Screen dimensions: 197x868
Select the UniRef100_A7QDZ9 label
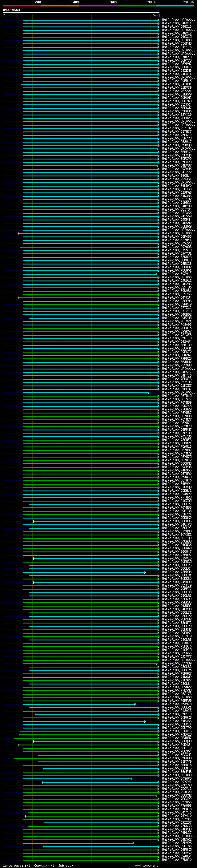coord(176,410)
